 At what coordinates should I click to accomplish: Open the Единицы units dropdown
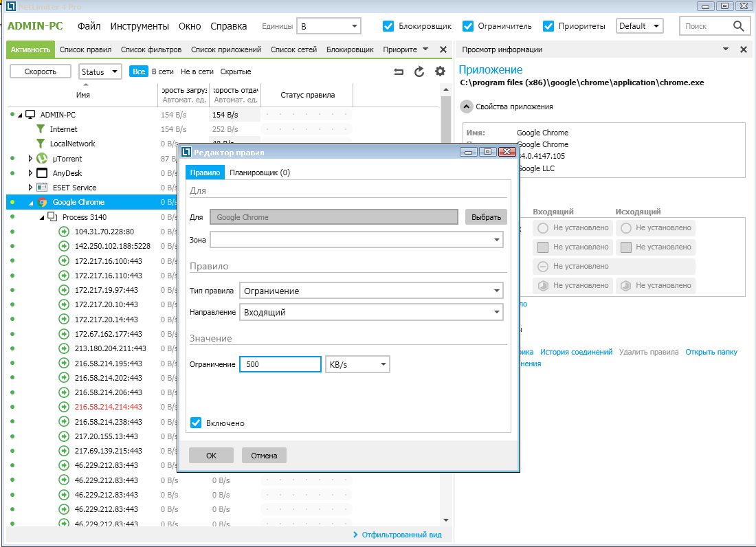point(329,26)
